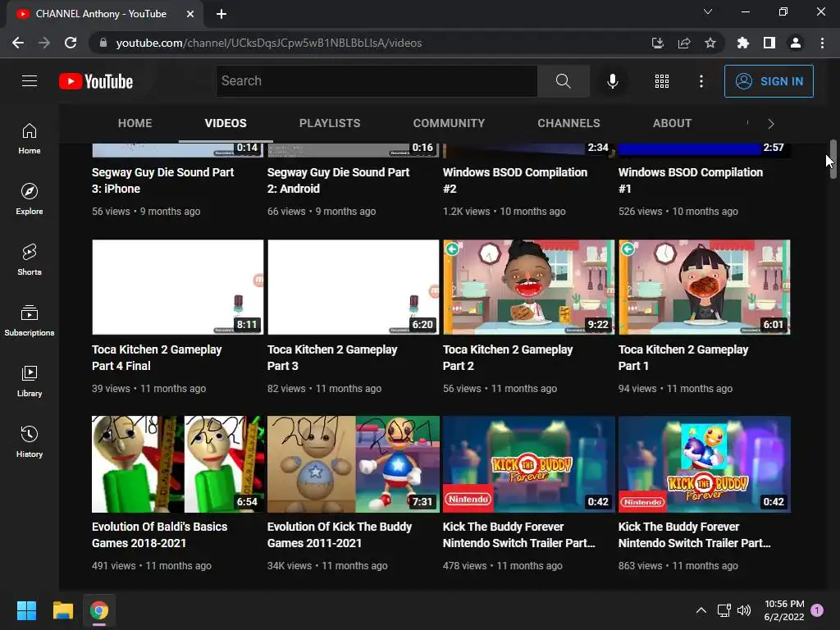The height and width of the screenshot is (630, 840).
Task: Open the YouTube apps grid icon
Action: tap(662, 81)
